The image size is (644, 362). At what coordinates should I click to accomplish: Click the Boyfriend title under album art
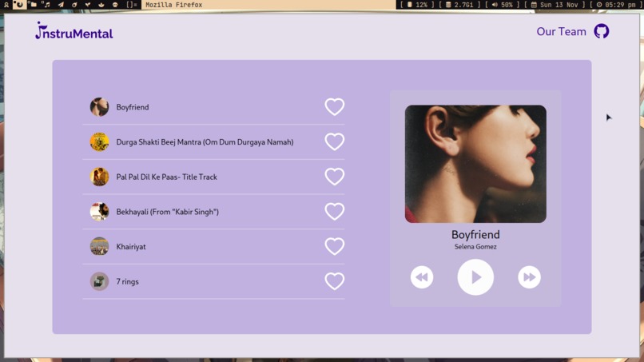[x=475, y=235]
